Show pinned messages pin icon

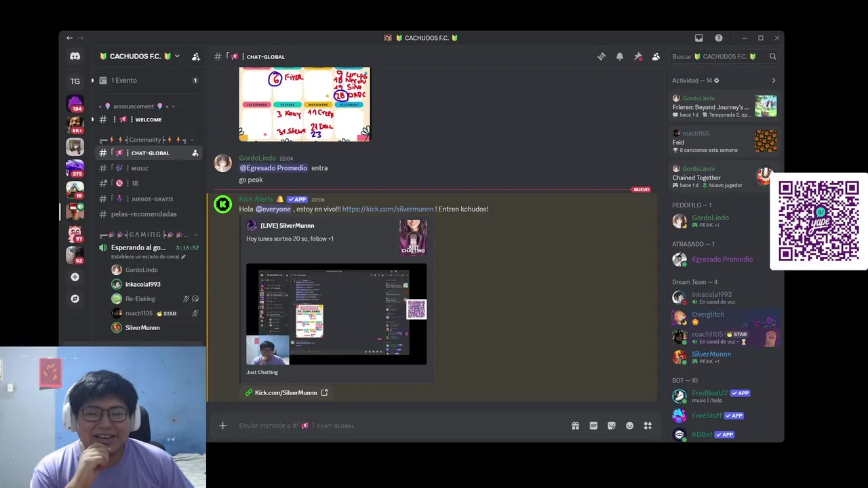pyautogui.click(x=637, y=57)
